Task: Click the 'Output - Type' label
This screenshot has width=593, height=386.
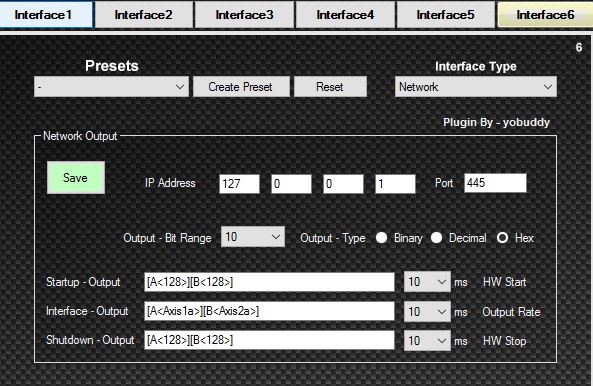Action: click(x=333, y=238)
